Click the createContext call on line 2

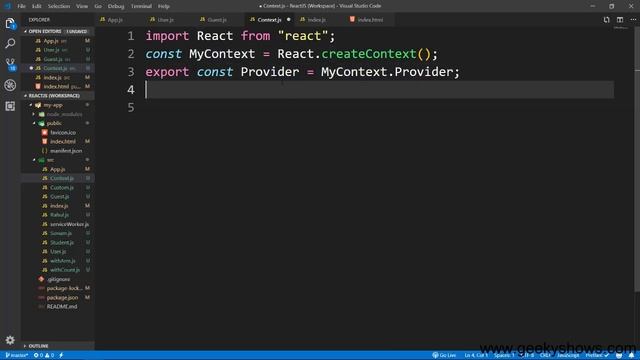pos(369,54)
